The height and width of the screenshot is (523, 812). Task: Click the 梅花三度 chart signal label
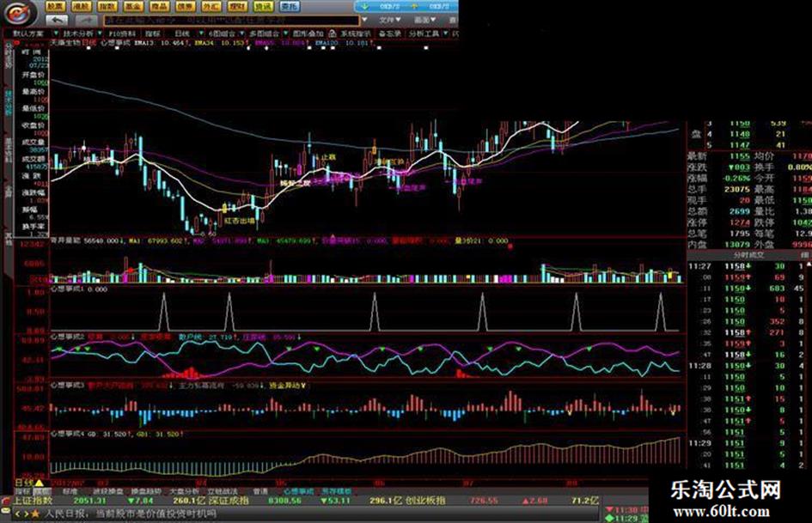click(296, 183)
